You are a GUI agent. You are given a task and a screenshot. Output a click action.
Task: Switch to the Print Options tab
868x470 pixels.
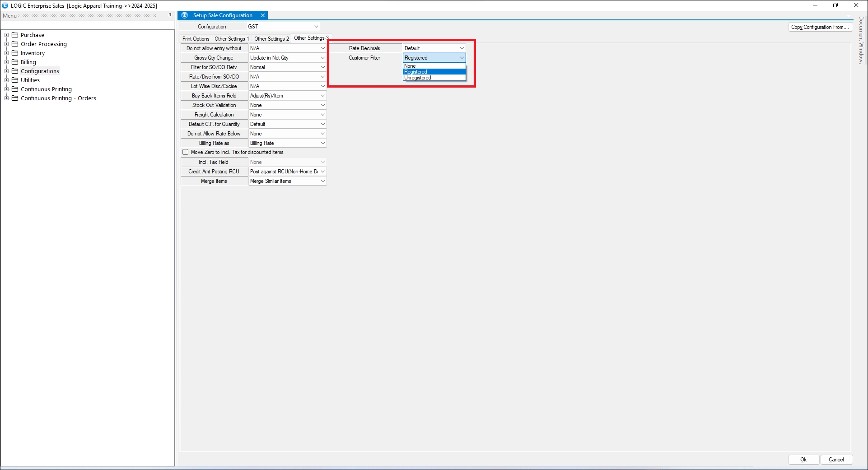coord(196,39)
